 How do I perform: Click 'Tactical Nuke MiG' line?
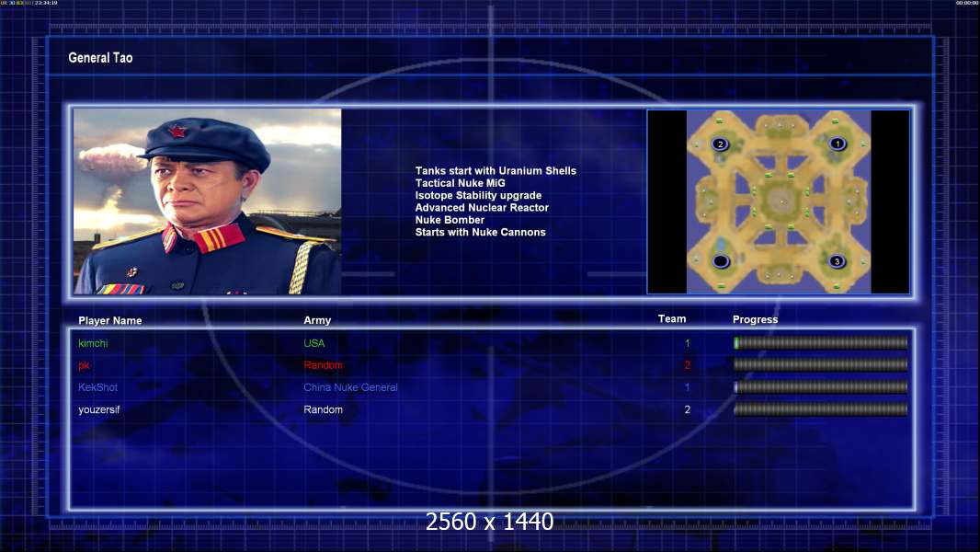click(x=460, y=183)
